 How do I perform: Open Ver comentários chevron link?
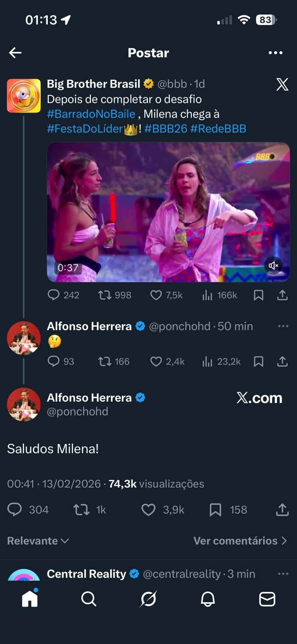pos(240,541)
